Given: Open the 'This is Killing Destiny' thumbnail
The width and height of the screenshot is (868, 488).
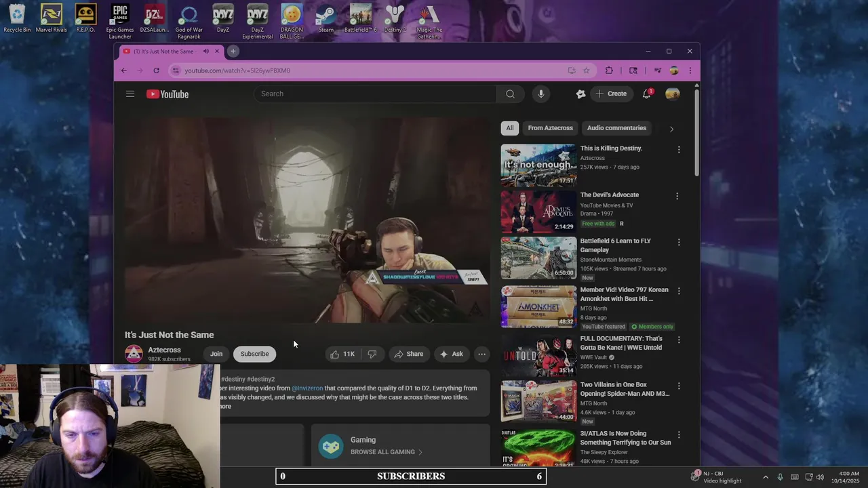Looking at the screenshot, I should coord(538,165).
